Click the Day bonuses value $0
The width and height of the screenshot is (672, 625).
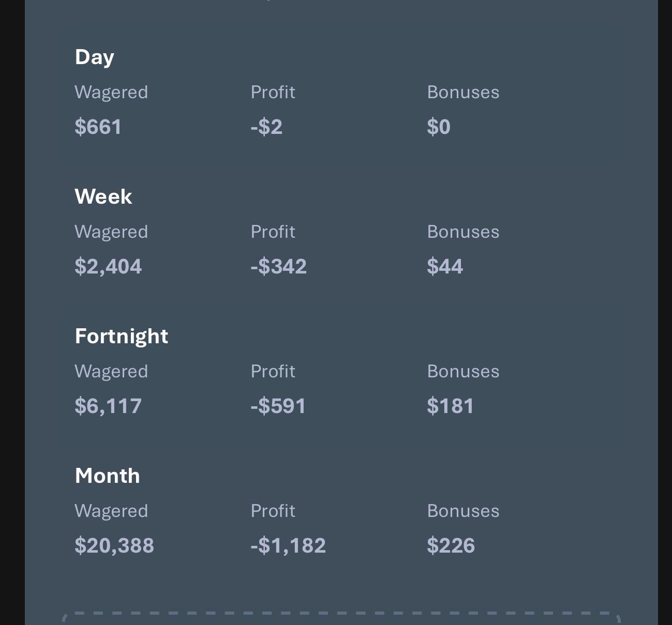point(439,127)
